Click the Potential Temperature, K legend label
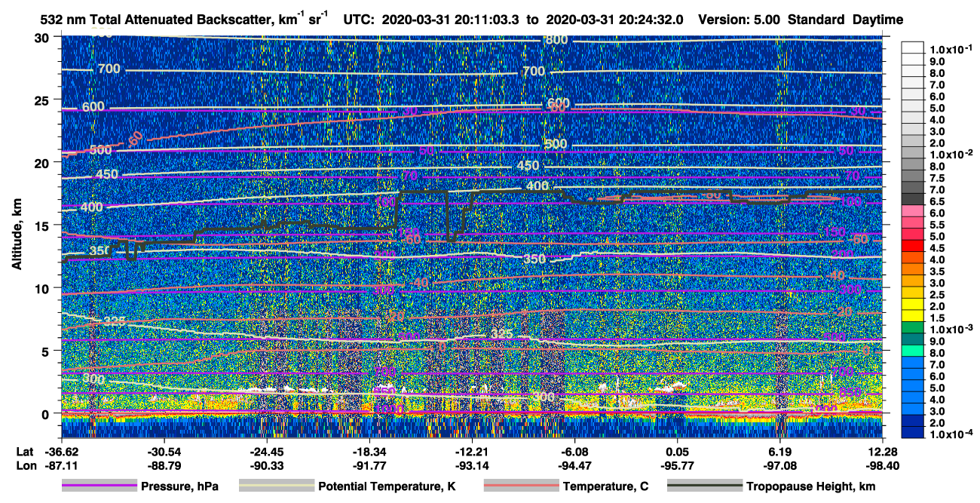Image resolution: width=980 pixels, height=503 pixels. [x=387, y=487]
